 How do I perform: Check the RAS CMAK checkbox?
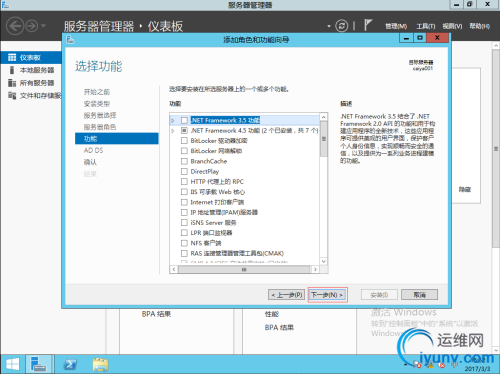coord(184,253)
